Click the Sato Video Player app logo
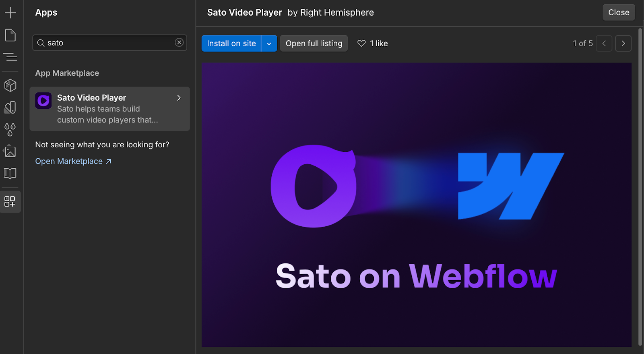 click(43, 101)
